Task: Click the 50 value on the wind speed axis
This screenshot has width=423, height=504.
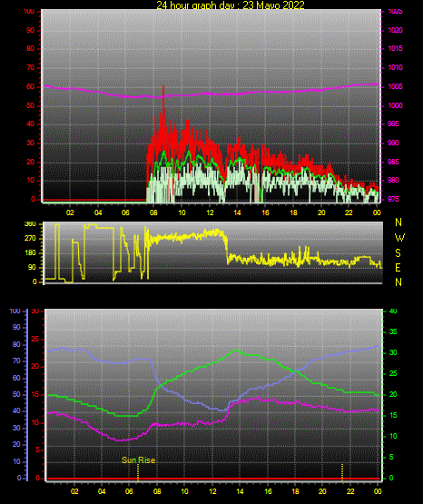Action: (x=30, y=105)
